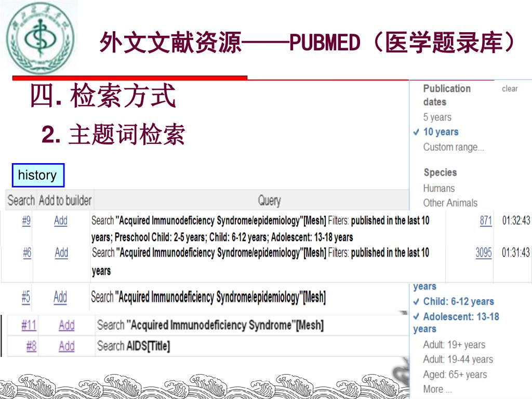Select Aged: 65+ years filter
532x399 pixels.
(x=455, y=375)
